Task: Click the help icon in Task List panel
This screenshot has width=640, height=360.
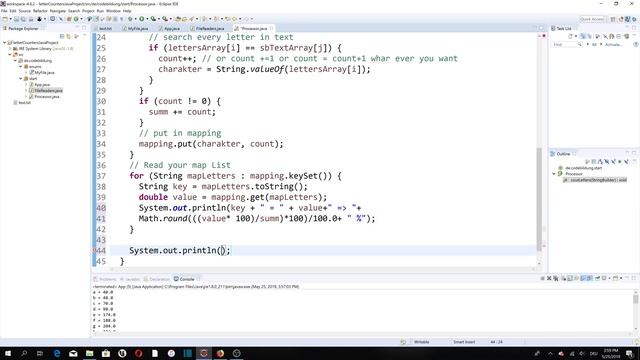Action: click(636, 44)
